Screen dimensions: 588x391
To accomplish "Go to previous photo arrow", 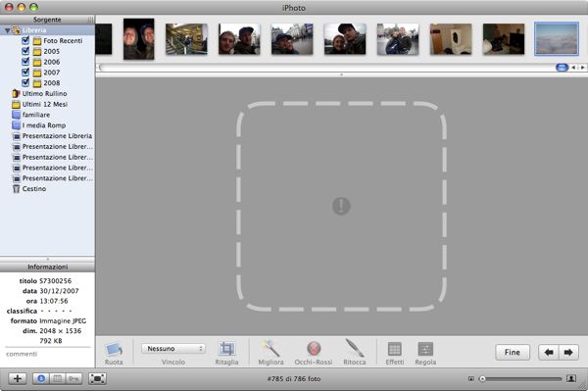I will pos(549,353).
